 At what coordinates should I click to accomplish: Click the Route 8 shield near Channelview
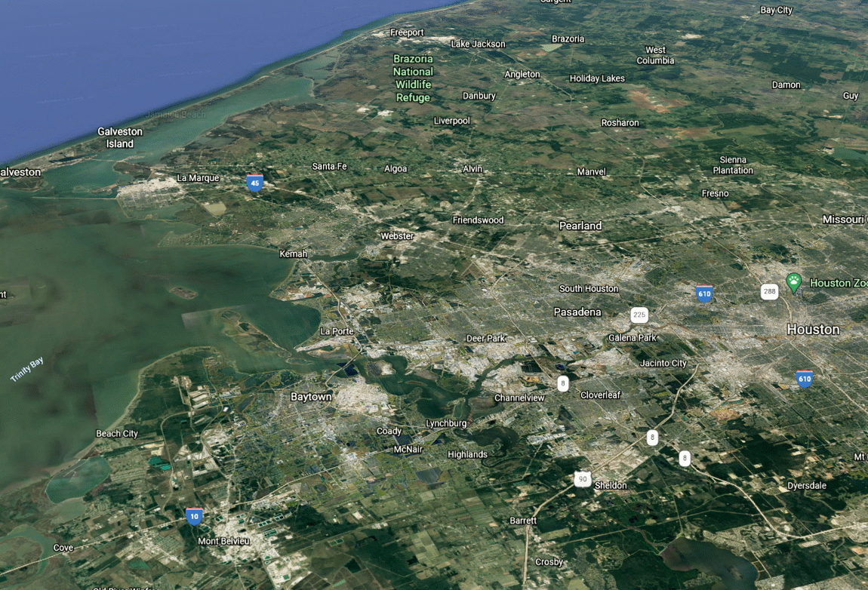pyautogui.click(x=563, y=383)
